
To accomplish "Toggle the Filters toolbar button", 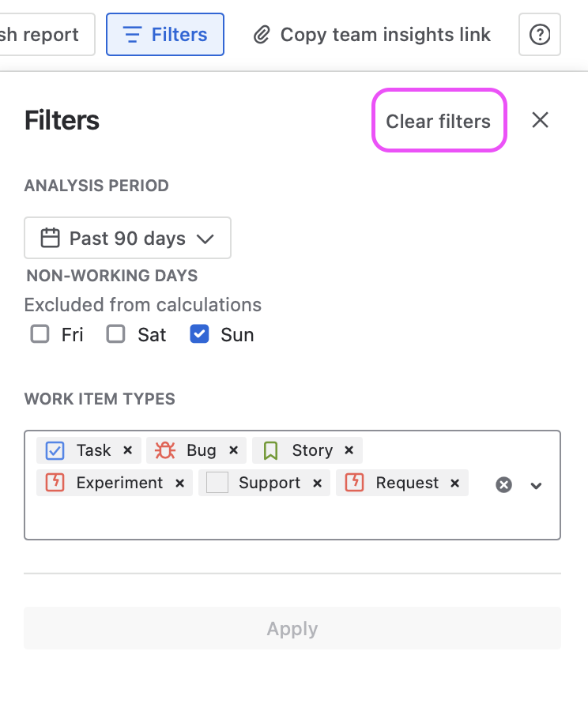I will click(x=165, y=35).
